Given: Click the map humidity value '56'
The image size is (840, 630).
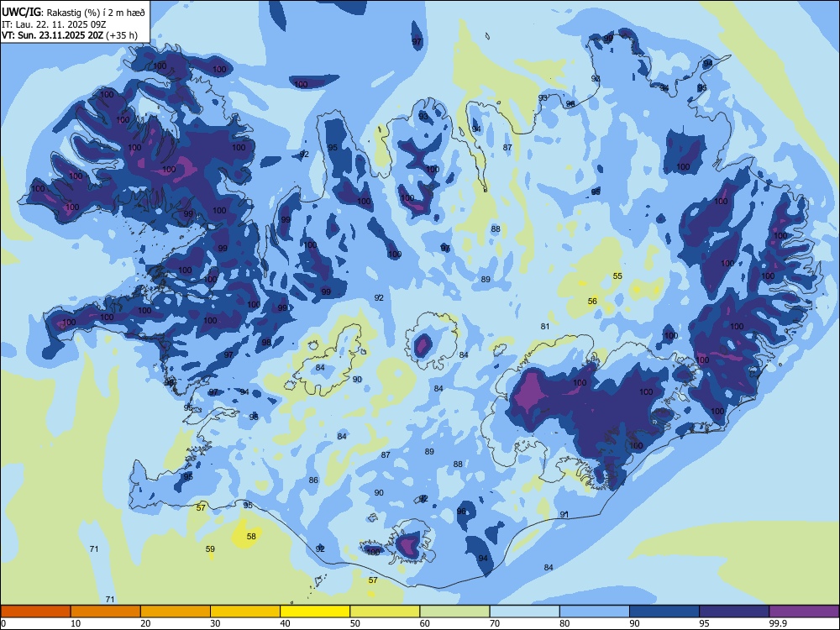Looking at the screenshot, I should click(592, 301).
